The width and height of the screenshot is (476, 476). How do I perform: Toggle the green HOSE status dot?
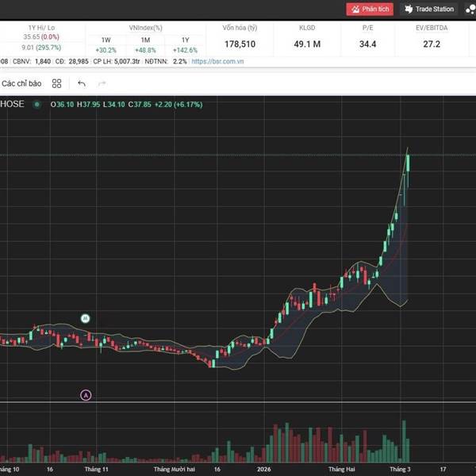(37, 105)
